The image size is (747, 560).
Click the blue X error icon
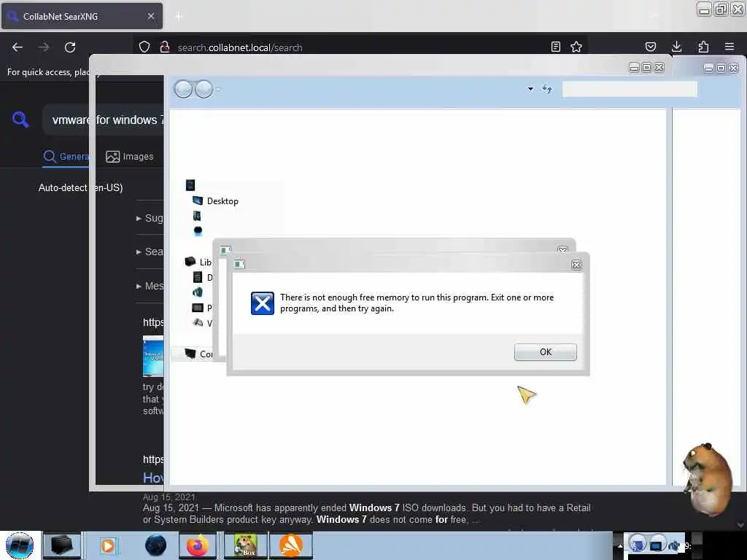point(263,303)
